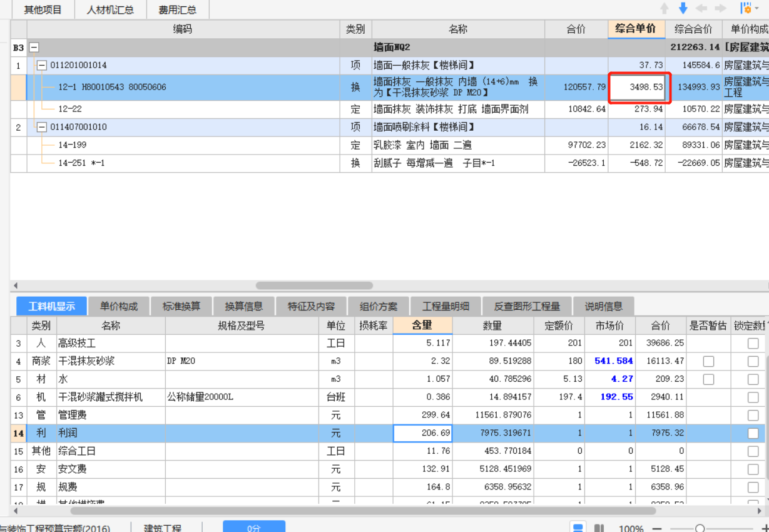
Task: Toggle lock quantity checkbox for 水 row
Action: coord(753,379)
